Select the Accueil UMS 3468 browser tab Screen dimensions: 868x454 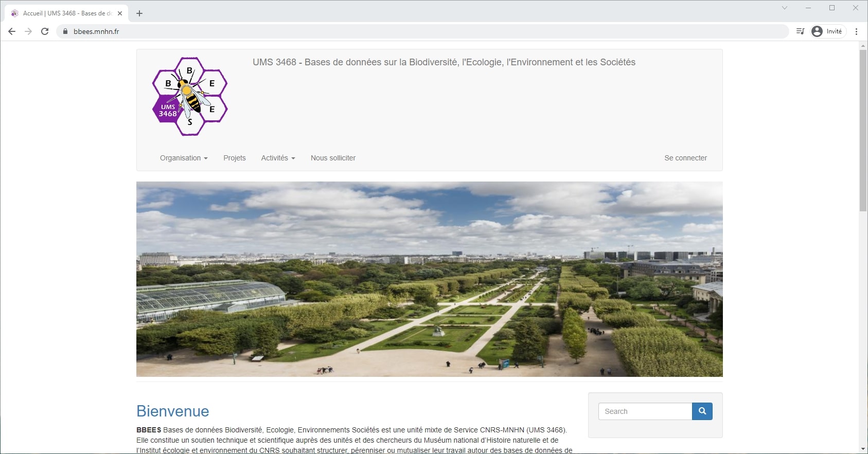click(67, 13)
